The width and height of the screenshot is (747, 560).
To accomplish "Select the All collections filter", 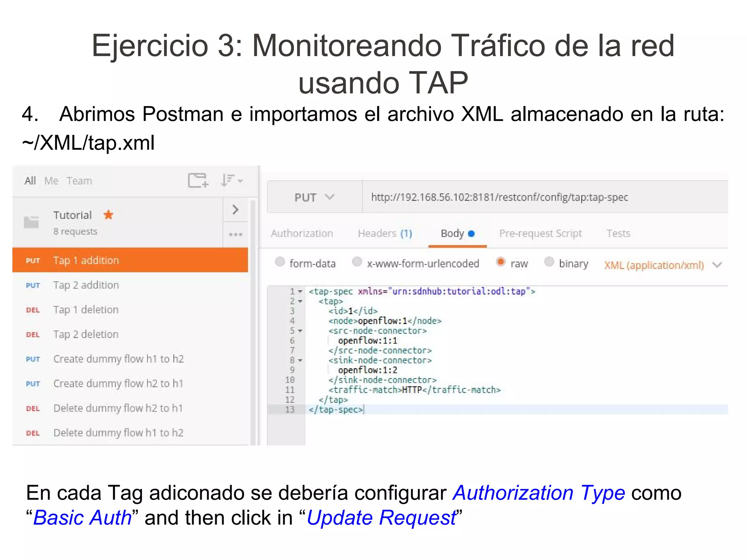I will [30, 180].
